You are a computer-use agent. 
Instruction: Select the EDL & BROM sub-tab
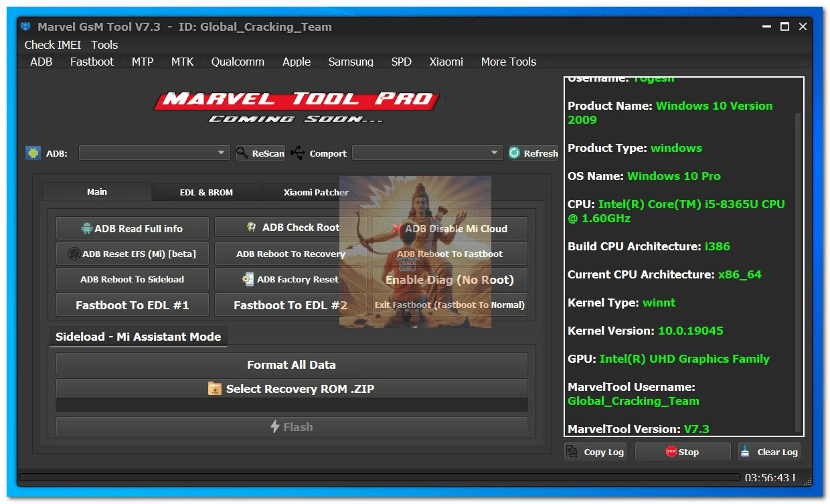(206, 192)
